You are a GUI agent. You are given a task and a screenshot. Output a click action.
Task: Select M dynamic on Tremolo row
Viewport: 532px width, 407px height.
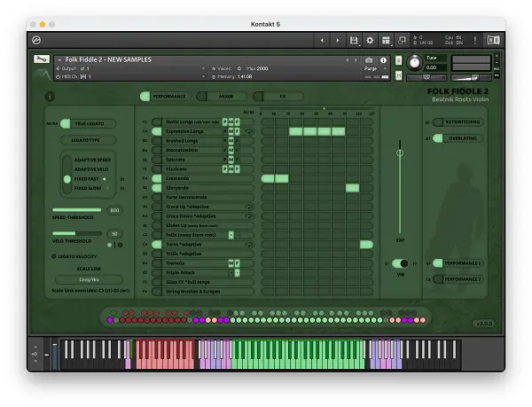[231, 263]
